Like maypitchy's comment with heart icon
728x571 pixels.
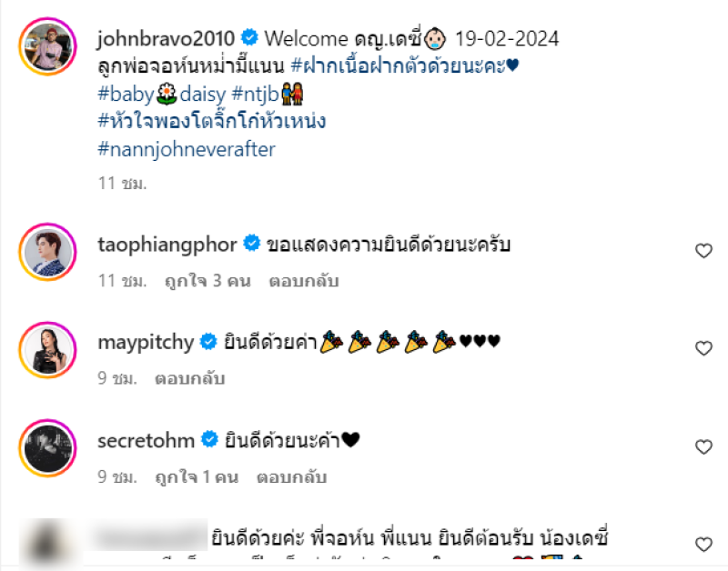click(703, 348)
